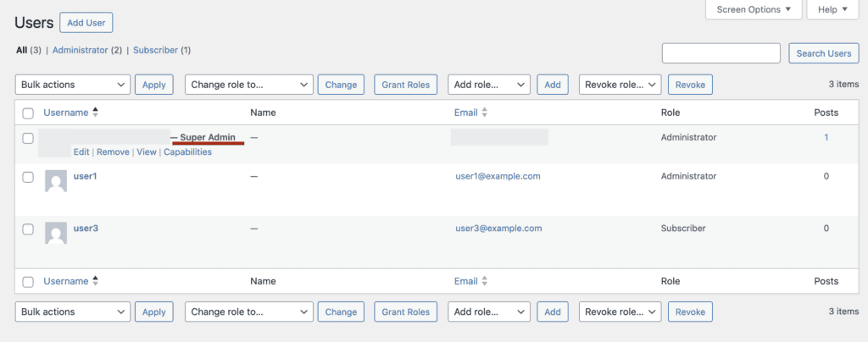Viewport: 868px width, 342px height.
Task: Click top Apply button
Action: click(x=154, y=85)
